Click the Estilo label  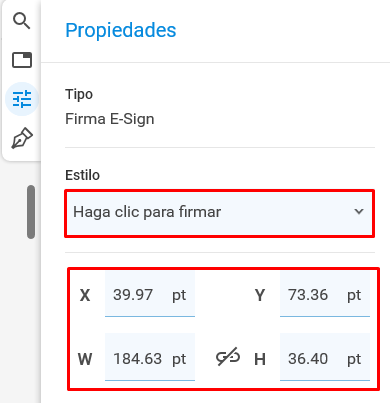pyautogui.click(x=82, y=175)
